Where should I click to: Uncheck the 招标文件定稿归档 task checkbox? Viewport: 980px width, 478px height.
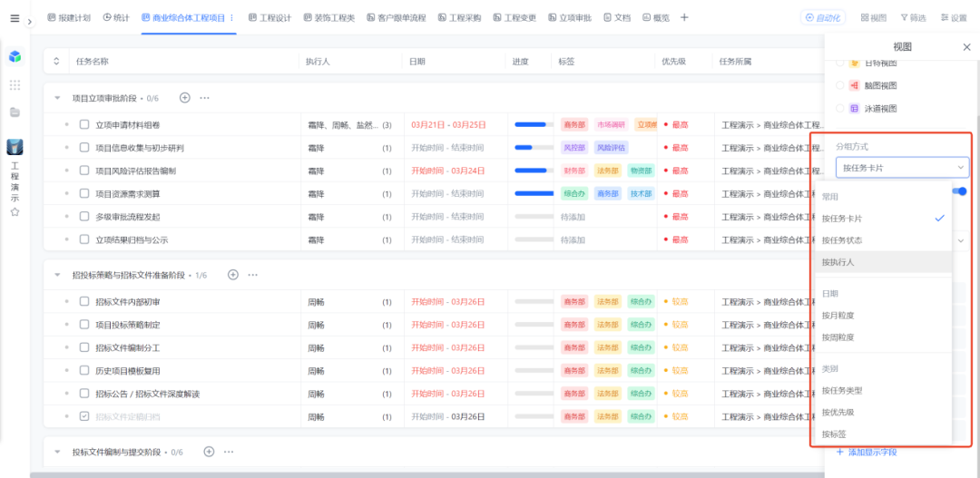(84, 416)
